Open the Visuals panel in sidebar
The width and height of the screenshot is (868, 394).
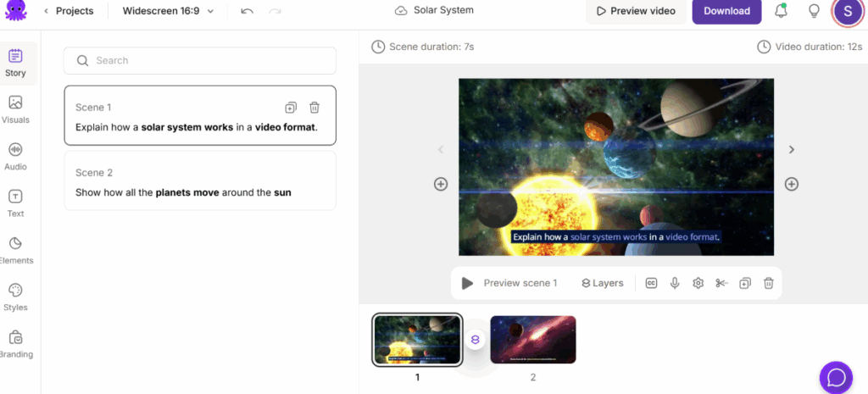(x=15, y=109)
